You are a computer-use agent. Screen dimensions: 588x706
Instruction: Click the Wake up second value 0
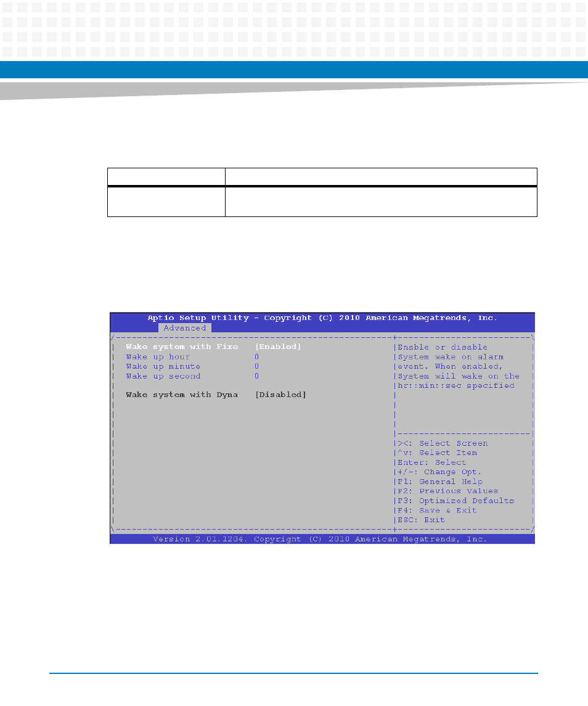tap(256, 376)
